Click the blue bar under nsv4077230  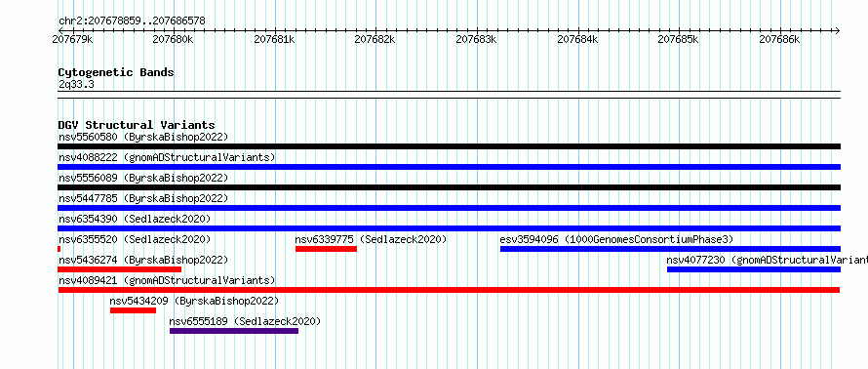point(754,269)
